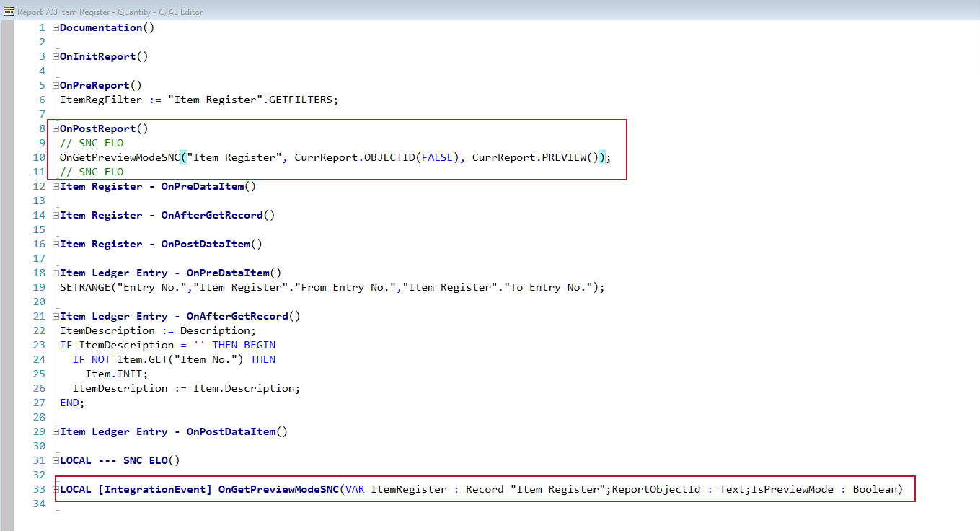Fold Item Register - OnPreDataItem section
The height and width of the screenshot is (531, 980).
click(x=56, y=186)
